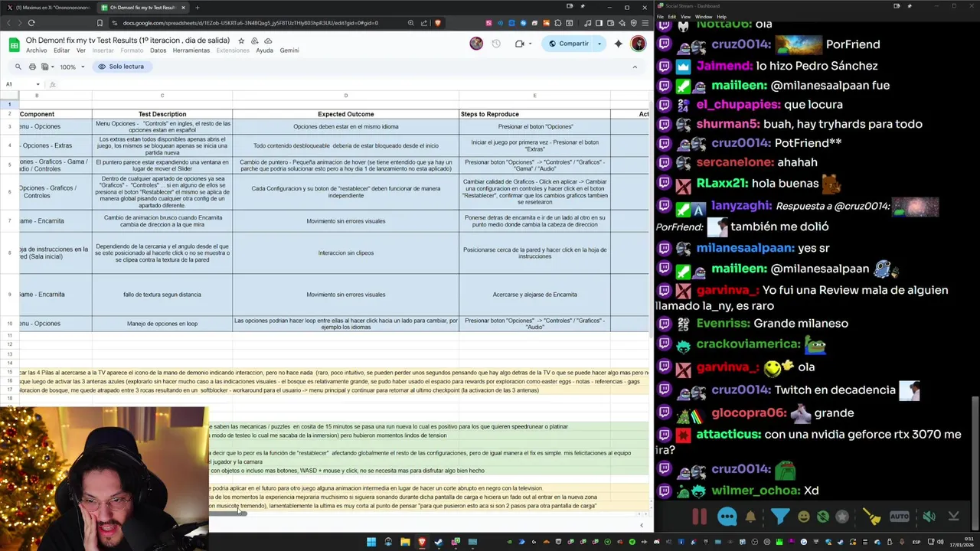
Task: Open the cell name box A1 dropdown
Action: (x=38, y=84)
